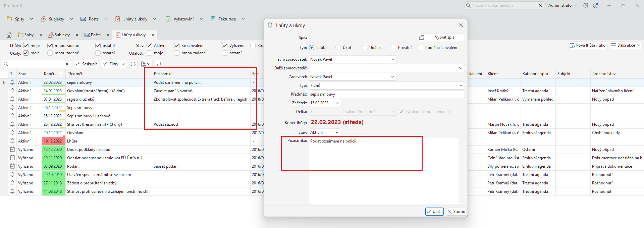Screen dimensions: 644x228
Task: Expand the Stav dropdown in dialog
Action: pos(337,132)
